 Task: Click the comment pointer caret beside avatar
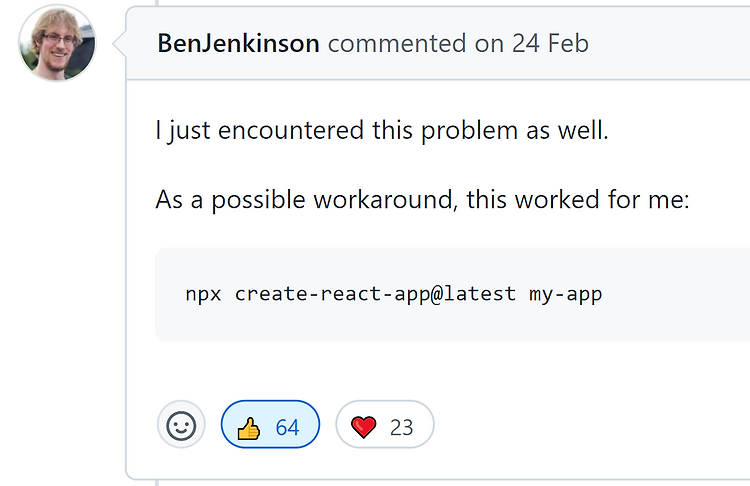click(120, 44)
